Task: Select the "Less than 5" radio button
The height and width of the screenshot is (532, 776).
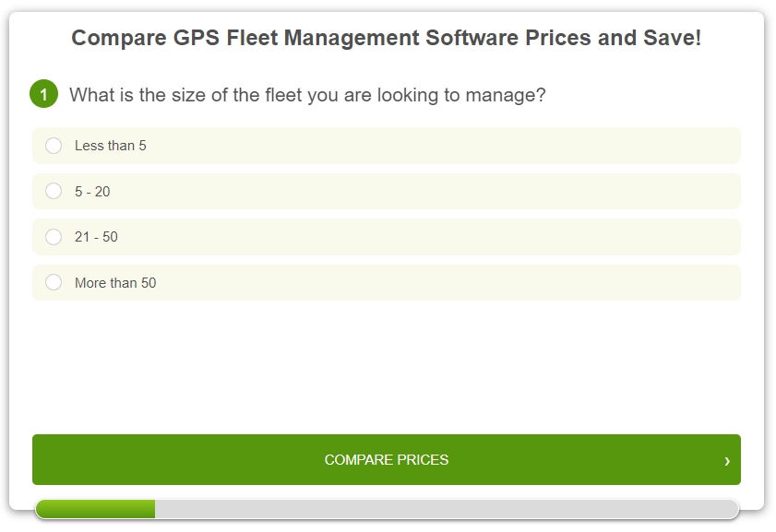Action: (x=54, y=145)
